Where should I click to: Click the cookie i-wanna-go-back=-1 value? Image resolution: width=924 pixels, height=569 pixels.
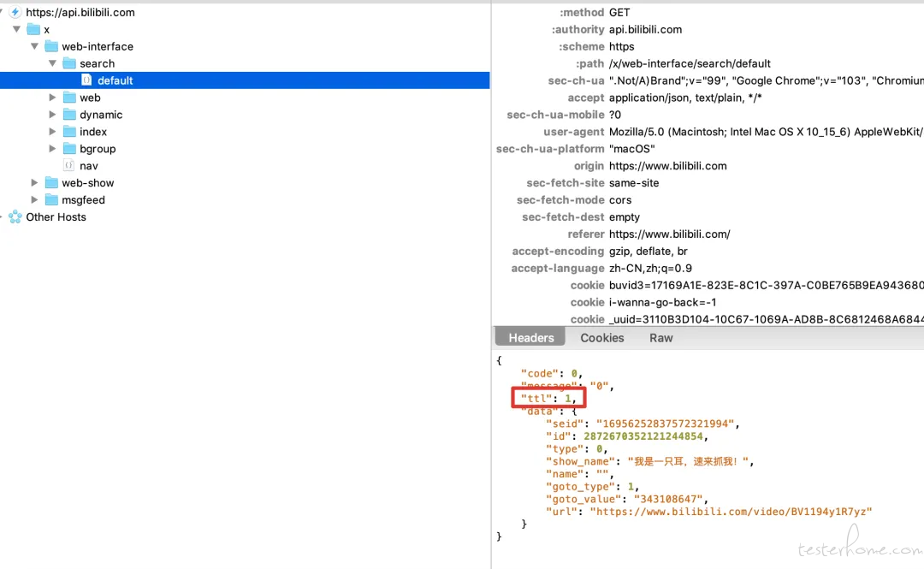click(662, 303)
